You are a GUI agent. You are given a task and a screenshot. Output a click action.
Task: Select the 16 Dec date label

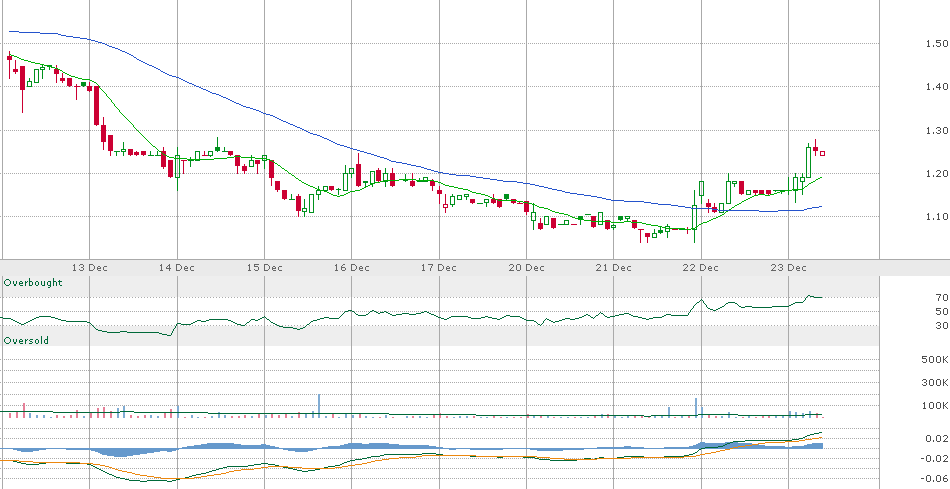pyautogui.click(x=352, y=267)
